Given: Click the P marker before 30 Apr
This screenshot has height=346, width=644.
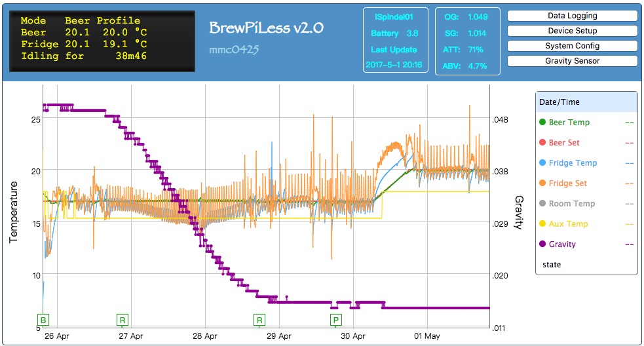Looking at the screenshot, I should coord(336,320).
